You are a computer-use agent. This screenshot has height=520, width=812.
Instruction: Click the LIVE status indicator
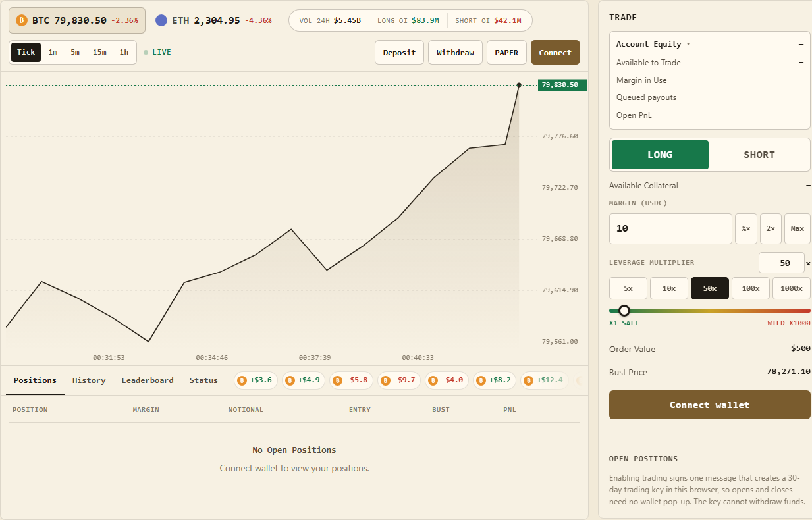point(157,52)
